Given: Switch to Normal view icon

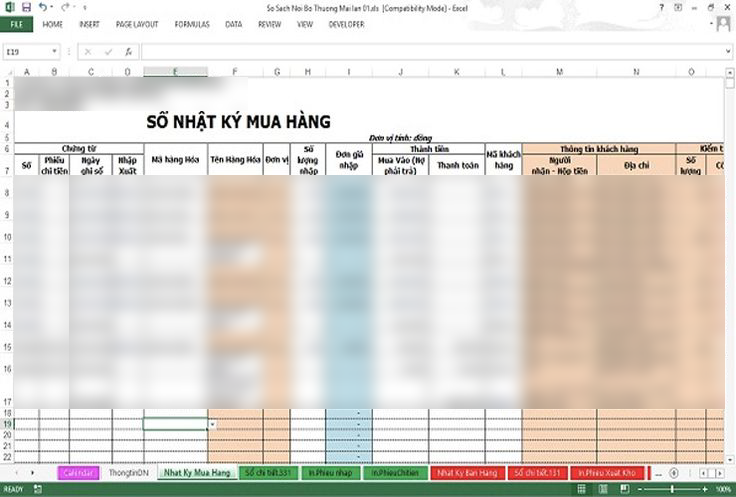Looking at the screenshot, I should (x=582, y=489).
